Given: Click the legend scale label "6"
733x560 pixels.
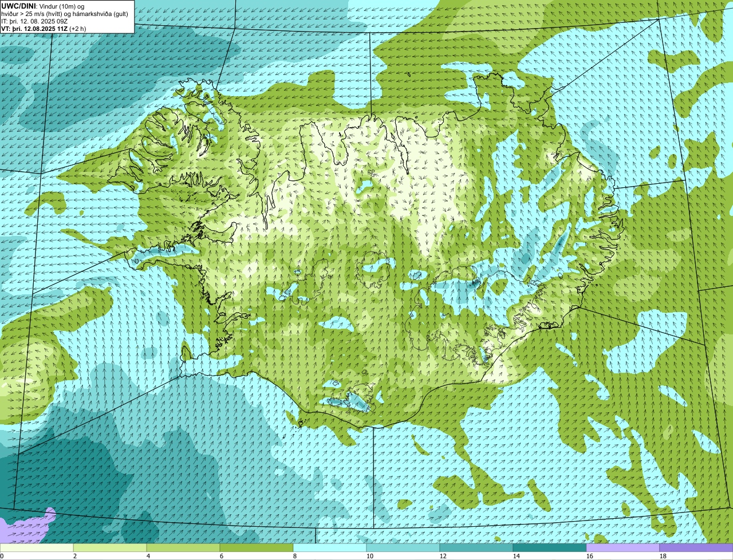Looking at the screenshot, I should click(222, 556).
